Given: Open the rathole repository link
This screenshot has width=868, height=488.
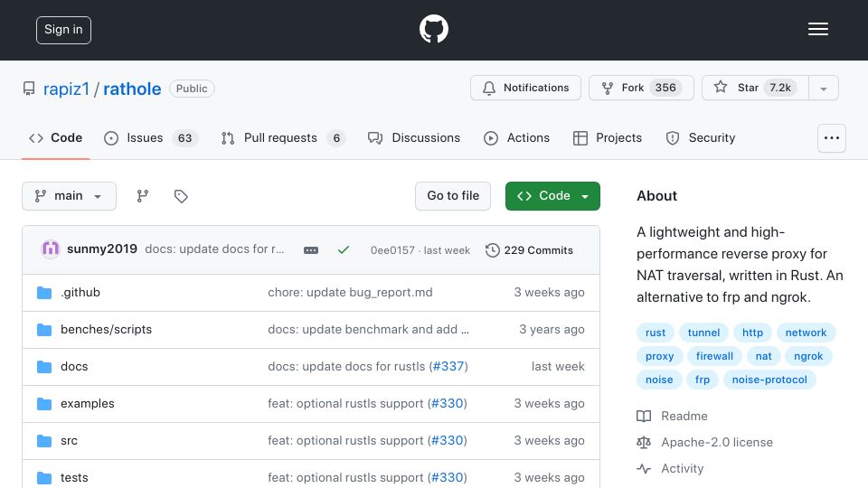Looking at the screenshot, I should click(x=132, y=89).
